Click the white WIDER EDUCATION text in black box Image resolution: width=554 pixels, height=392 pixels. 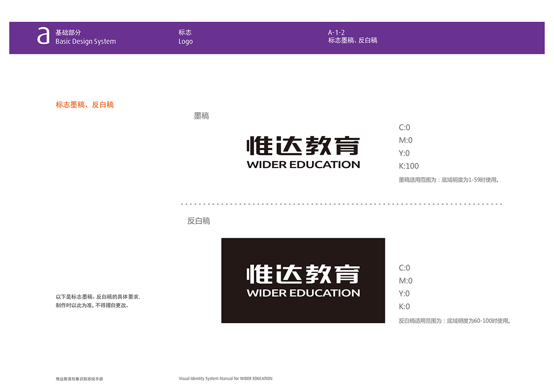pyautogui.click(x=303, y=293)
